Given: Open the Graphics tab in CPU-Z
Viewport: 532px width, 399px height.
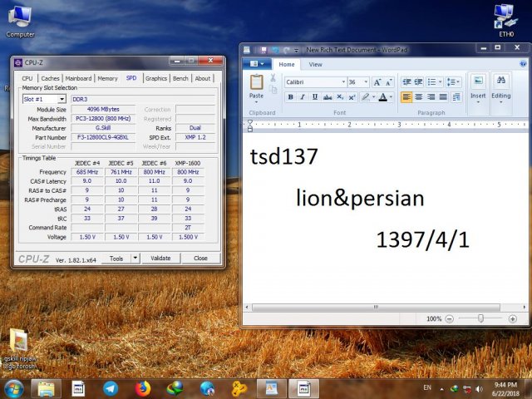Looking at the screenshot, I should pyautogui.click(x=156, y=78).
